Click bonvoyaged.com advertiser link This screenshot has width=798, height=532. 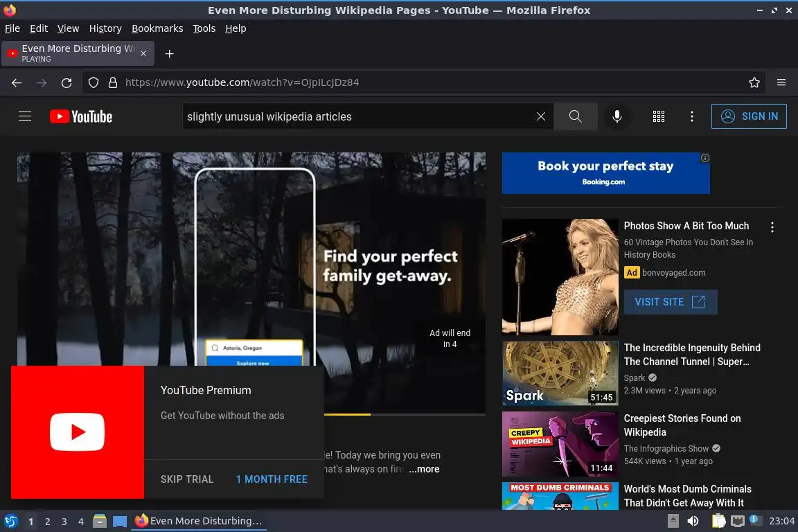click(x=674, y=272)
